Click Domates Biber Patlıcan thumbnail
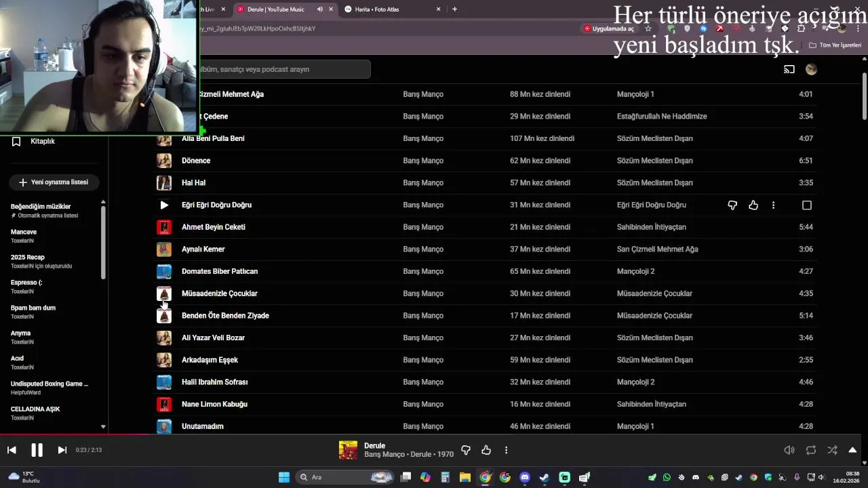The width and height of the screenshot is (868, 488). coord(164,271)
